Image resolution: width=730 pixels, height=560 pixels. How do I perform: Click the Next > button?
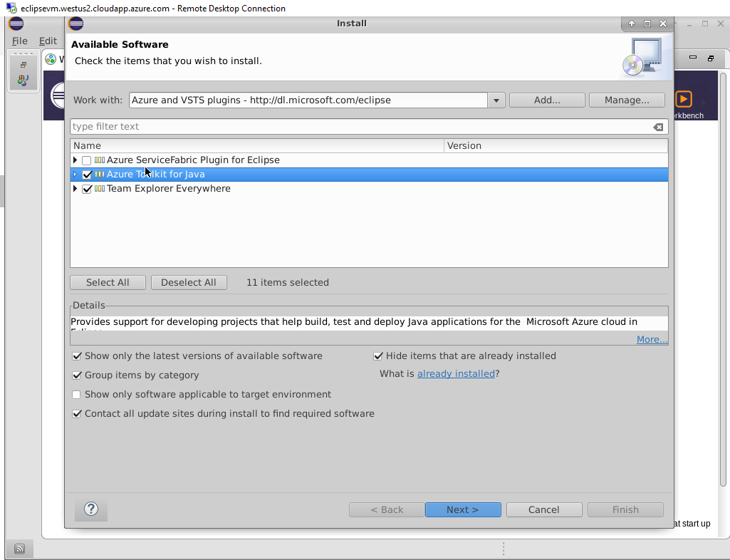point(463,509)
